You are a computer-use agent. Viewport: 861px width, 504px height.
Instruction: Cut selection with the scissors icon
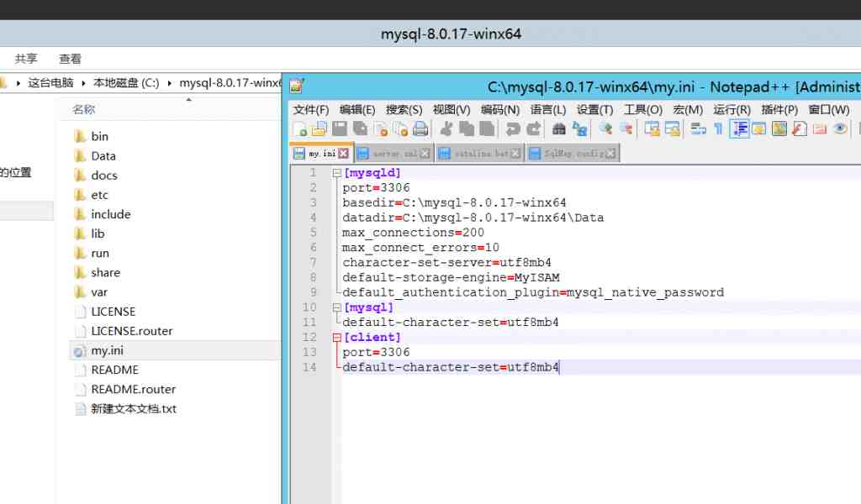click(446, 129)
